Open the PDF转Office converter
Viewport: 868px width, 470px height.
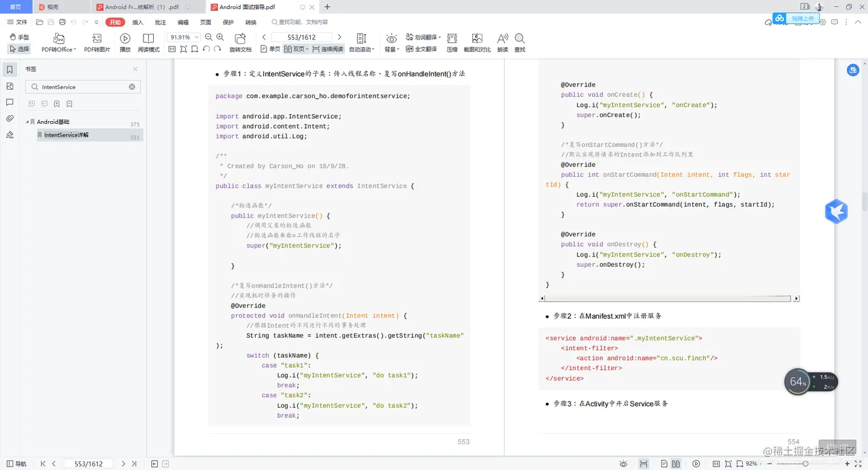coord(59,43)
